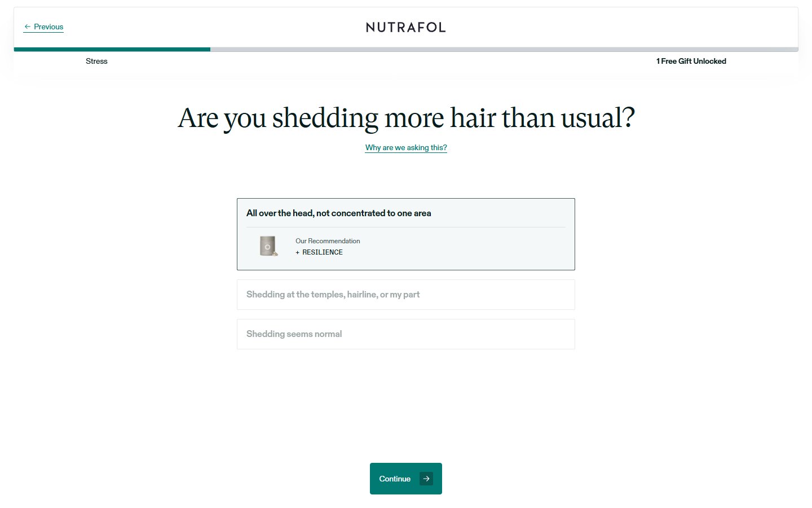Click the '+ RESILIENCE' recommendation text

(319, 252)
